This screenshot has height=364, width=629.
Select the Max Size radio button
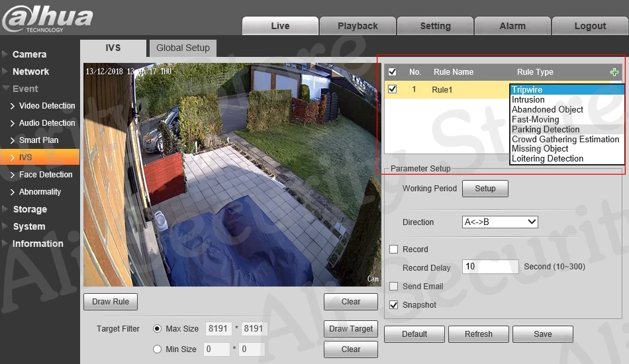point(158,329)
